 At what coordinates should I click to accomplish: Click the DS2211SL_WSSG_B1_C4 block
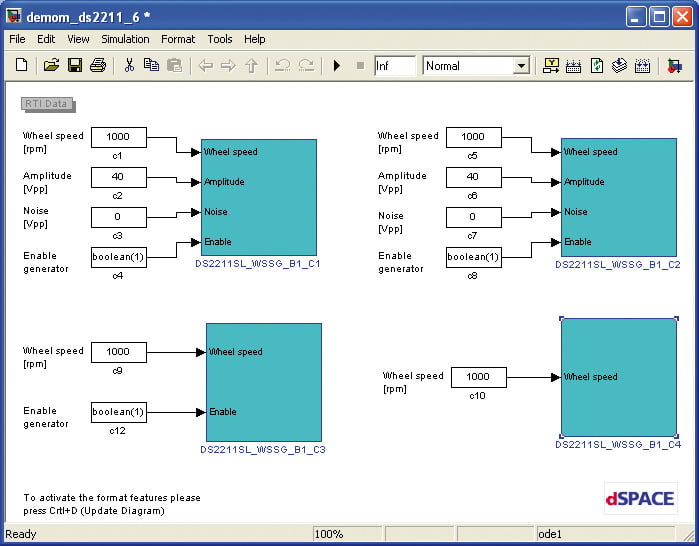[619, 377]
